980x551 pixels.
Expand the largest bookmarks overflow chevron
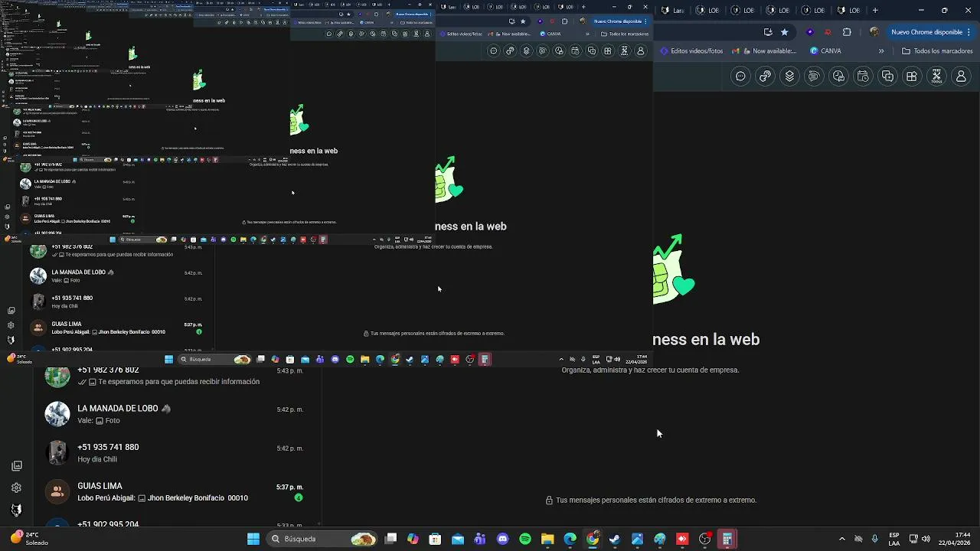pyautogui.click(x=881, y=51)
